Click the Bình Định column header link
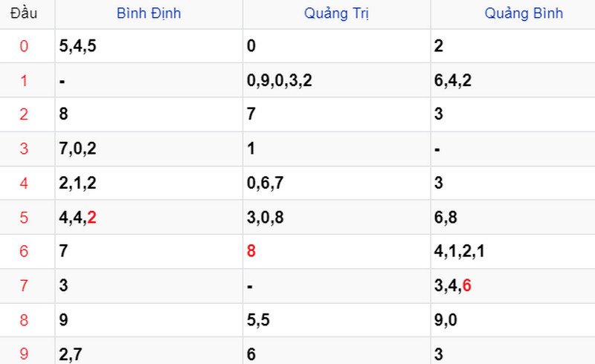595x364 pixels. [149, 13]
